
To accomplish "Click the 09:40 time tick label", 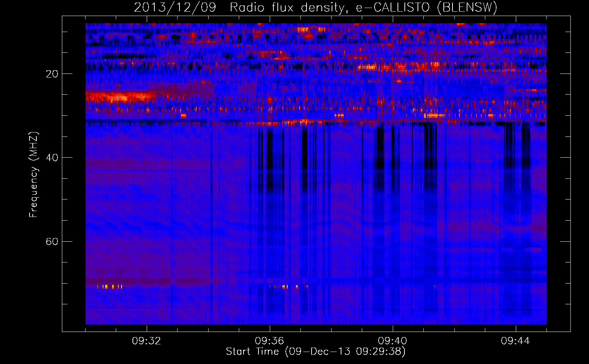I will [x=392, y=341].
